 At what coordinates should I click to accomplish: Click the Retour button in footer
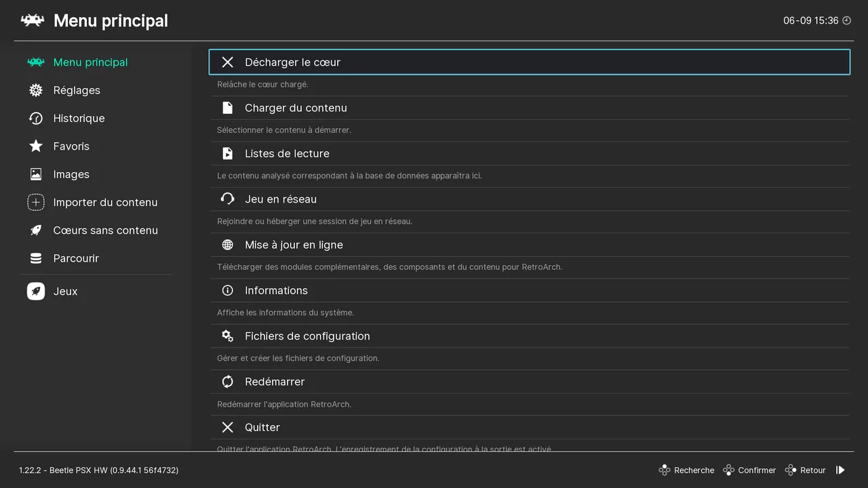[806, 470]
